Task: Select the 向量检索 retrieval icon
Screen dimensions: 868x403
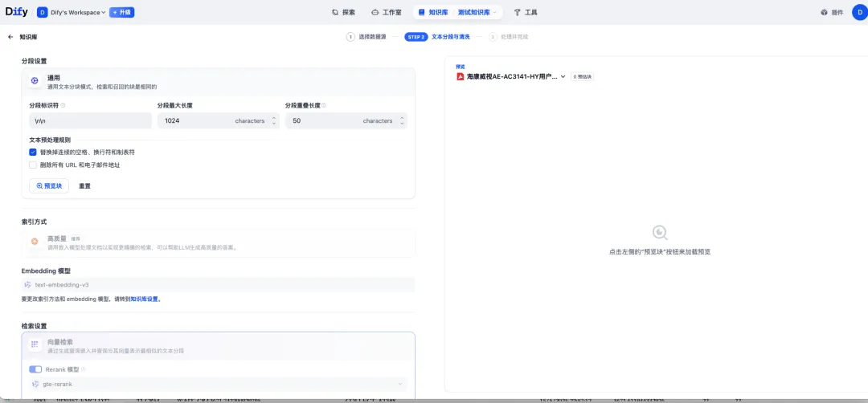Action: (x=35, y=344)
